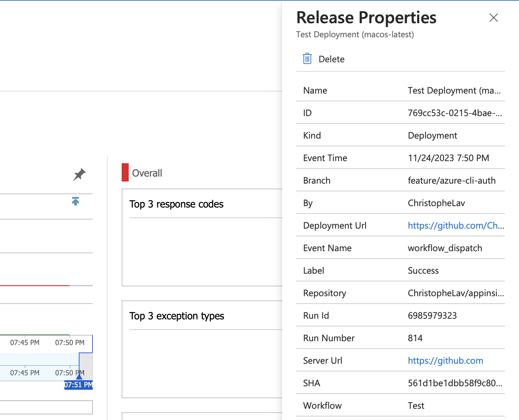Click the red line in the chart
Image resolution: width=519 pixels, height=420 pixels.
click(x=34, y=285)
